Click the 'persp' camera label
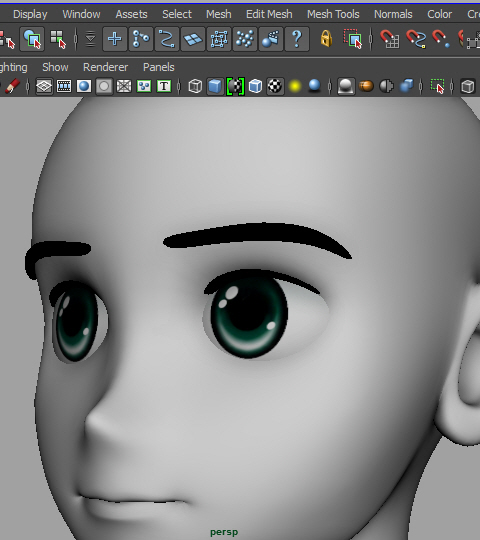480x540 pixels. pos(224,532)
